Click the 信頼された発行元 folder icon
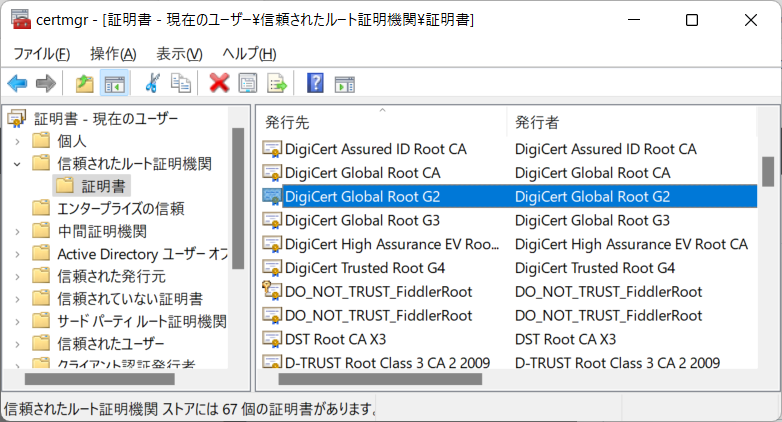The width and height of the screenshot is (782, 422). point(41,276)
